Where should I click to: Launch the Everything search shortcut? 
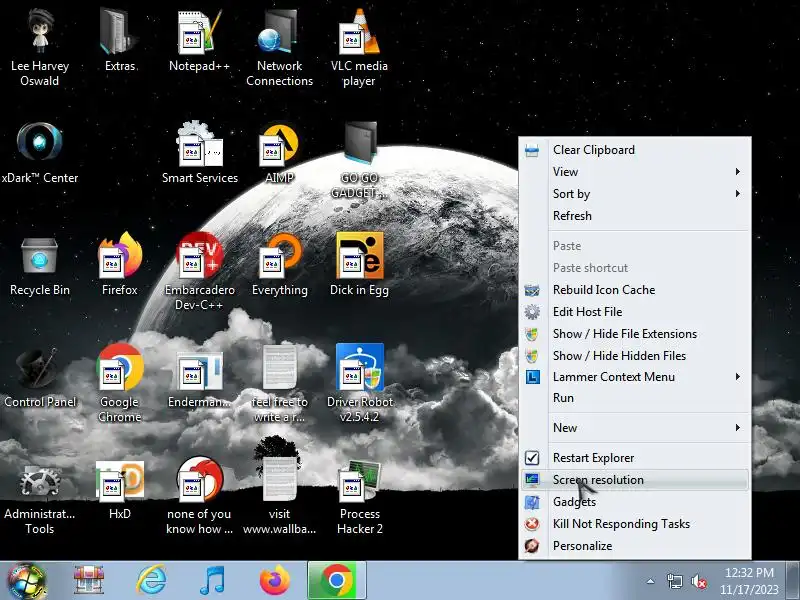click(x=279, y=264)
